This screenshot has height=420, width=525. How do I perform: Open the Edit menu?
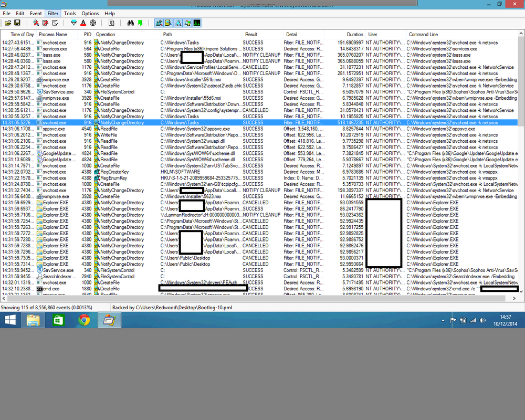point(20,14)
